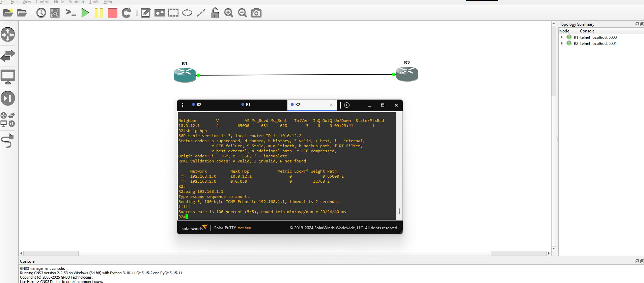Click the solarwinds logo in terminal footer
644x283 pixels.
coord(194,228)
